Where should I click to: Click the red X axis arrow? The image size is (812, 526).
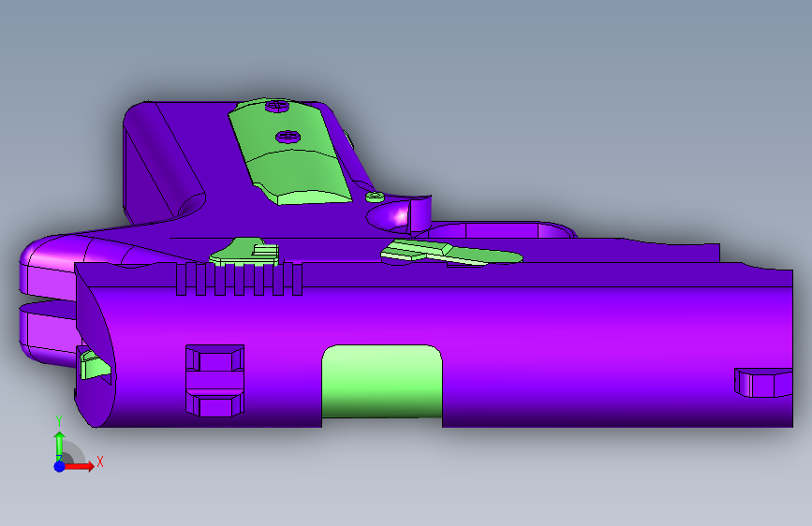point(79,466)
